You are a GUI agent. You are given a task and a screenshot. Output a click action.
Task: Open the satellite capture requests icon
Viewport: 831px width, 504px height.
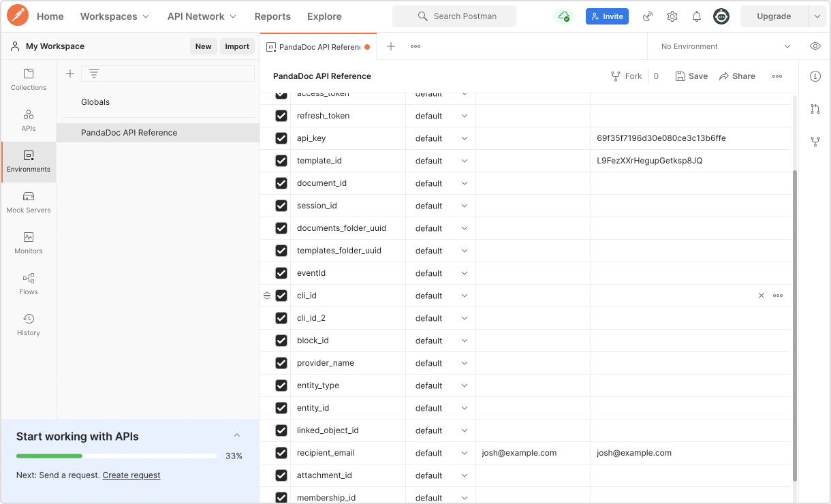click(x=648, y=16)
